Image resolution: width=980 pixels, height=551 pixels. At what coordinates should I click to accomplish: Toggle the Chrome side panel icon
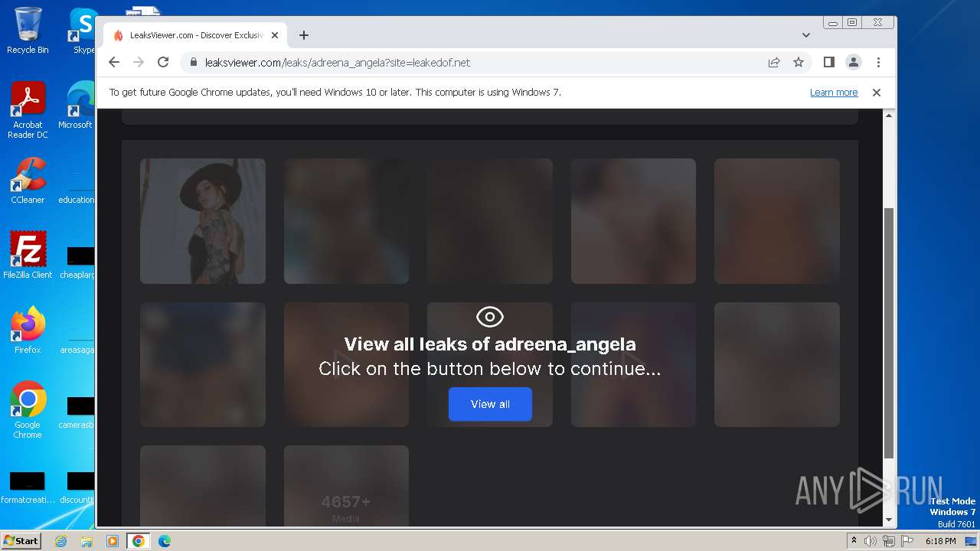pos(828,62)
